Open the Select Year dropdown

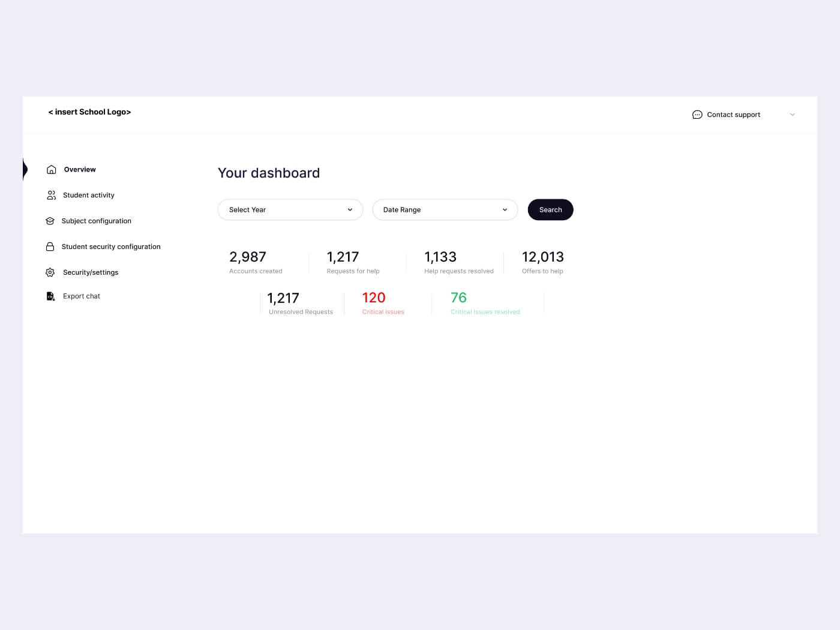290,209
